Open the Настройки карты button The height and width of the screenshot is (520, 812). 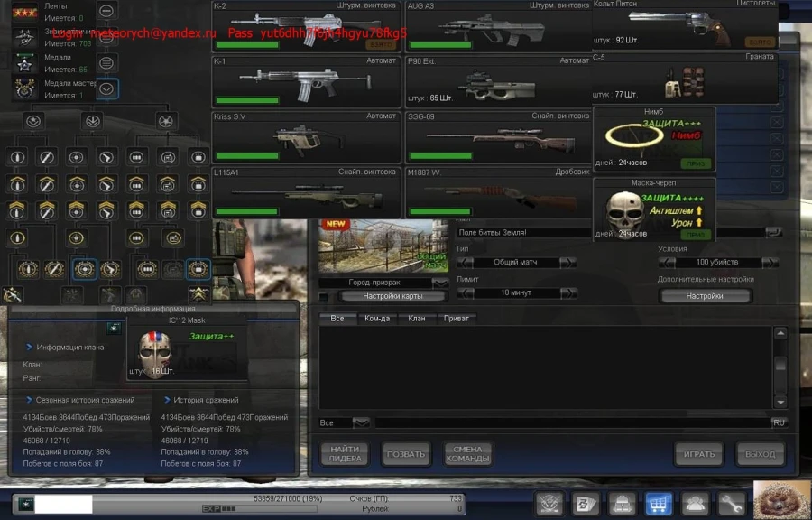[x=392, y=296]
